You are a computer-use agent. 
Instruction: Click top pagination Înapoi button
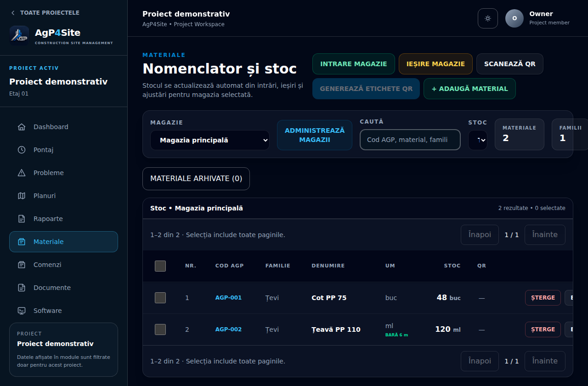coord(480,235)
